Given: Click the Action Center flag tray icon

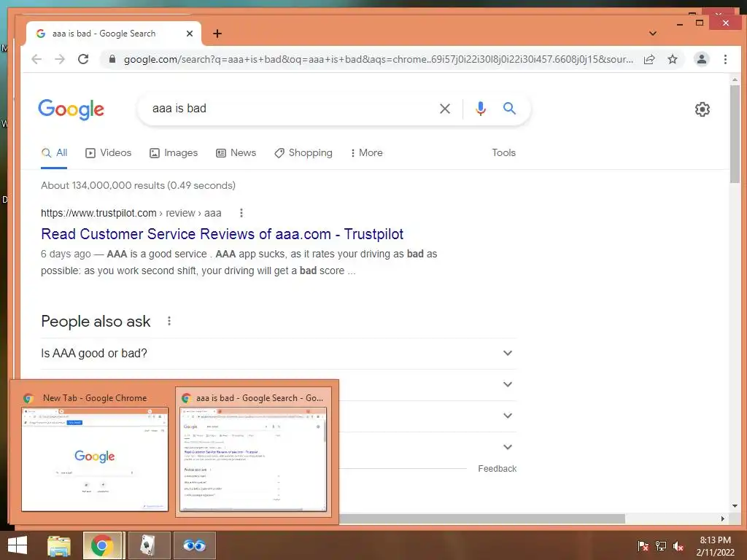Looking at the screenshot, I should click(643, 545).
